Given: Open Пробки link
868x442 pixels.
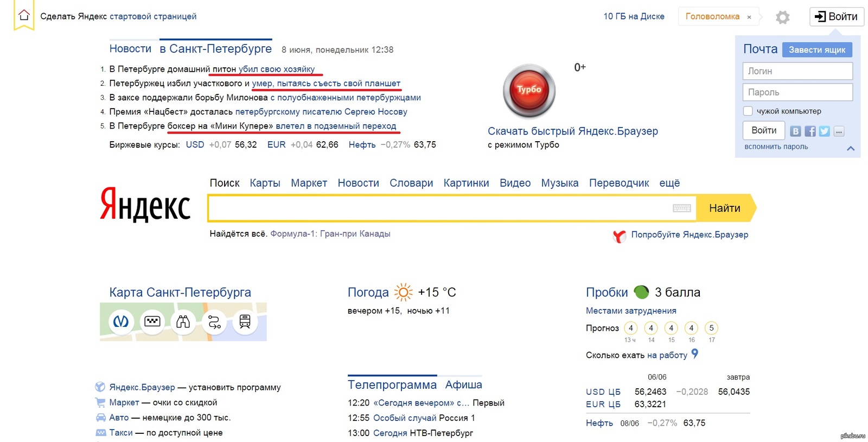Looking at the screenshot, I should pyautogui.click(x=607, y=292).
